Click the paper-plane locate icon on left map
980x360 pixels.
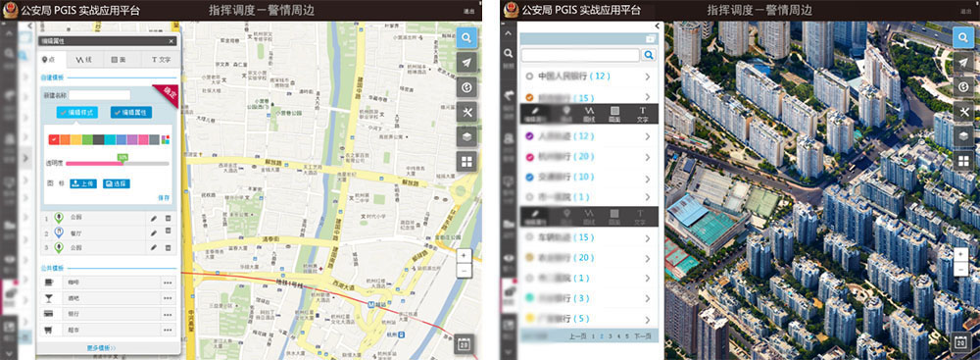tap(466, 62)
